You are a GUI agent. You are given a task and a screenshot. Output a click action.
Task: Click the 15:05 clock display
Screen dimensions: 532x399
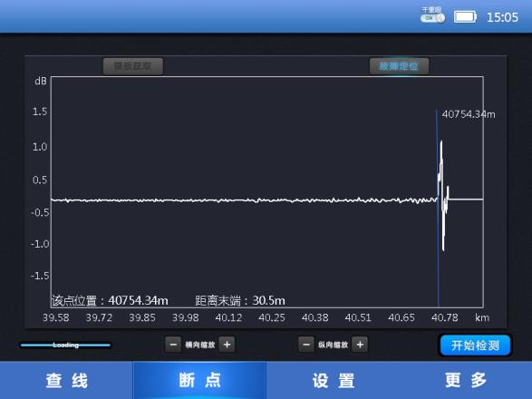[502, 17]
